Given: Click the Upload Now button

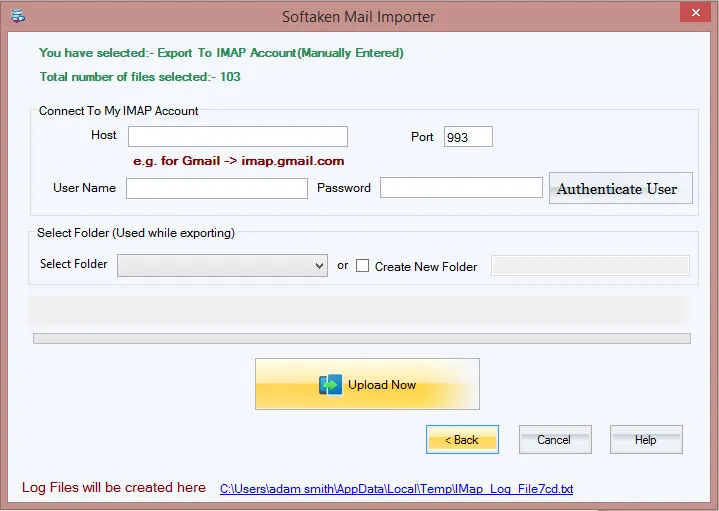Looking at the screenshot, I should point(367,384).
